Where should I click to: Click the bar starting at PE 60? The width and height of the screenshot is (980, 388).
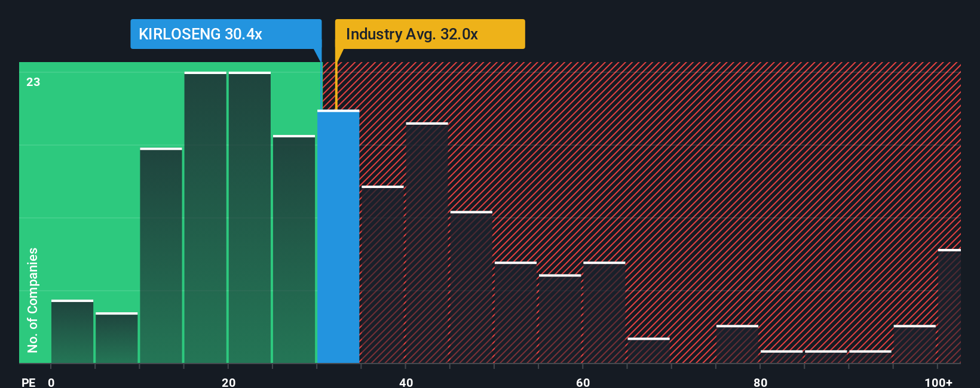[x=604, y=312]
